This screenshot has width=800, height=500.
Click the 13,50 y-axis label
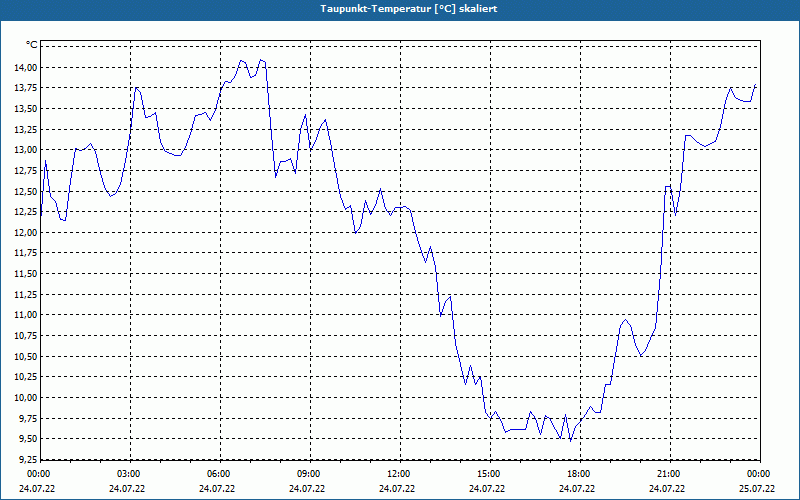coord(26,109)
